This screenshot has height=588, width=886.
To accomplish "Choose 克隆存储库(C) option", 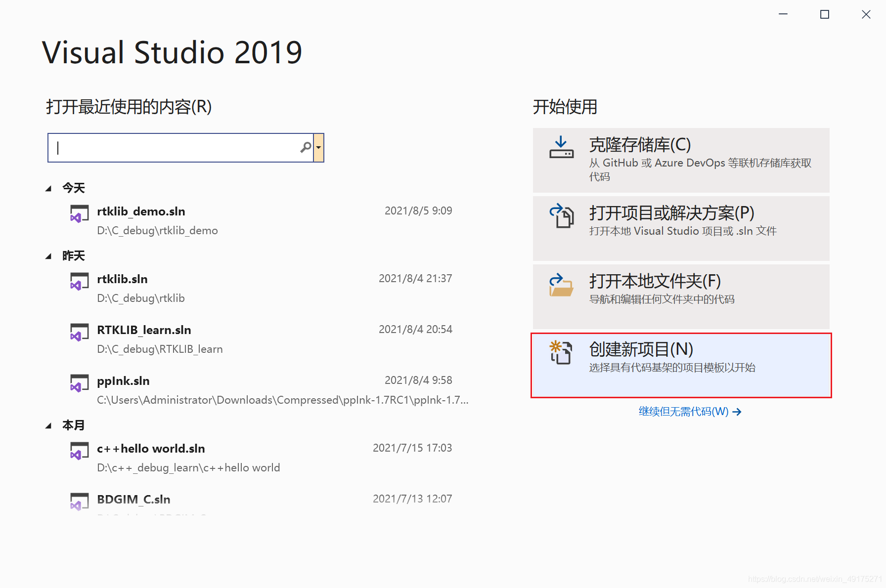I will [x=681, y=160].
